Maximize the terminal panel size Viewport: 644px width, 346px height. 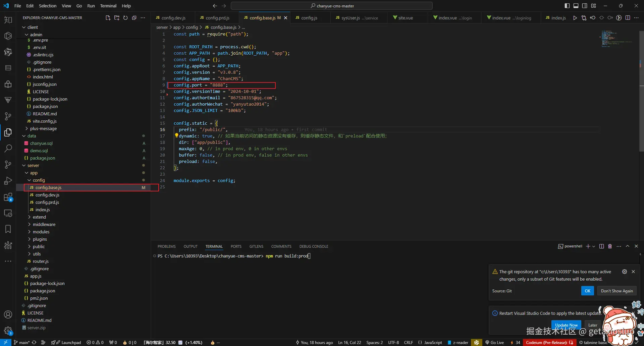628,246
